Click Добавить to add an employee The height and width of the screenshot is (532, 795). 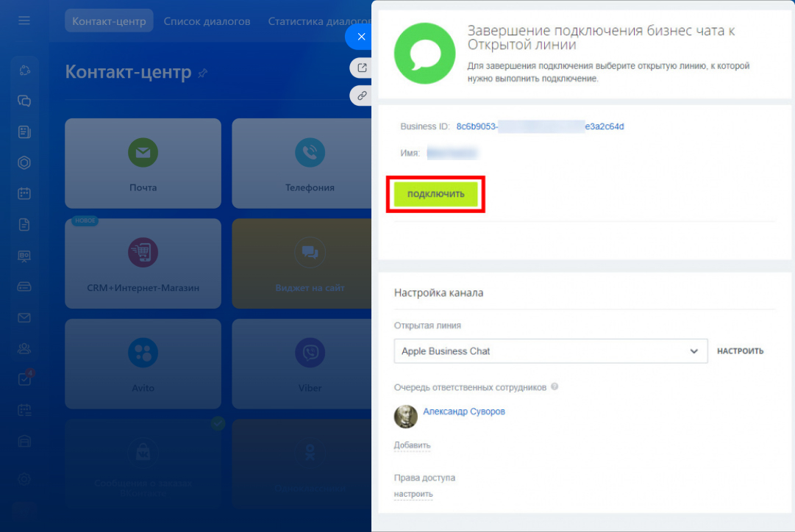click(412, 445)
